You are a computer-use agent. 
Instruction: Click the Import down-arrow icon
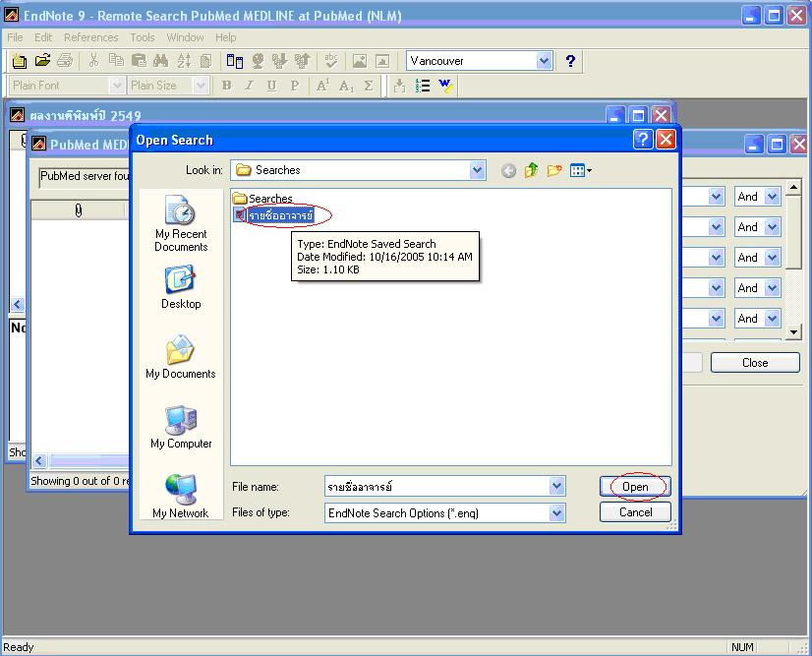click(x=279, y=61)
